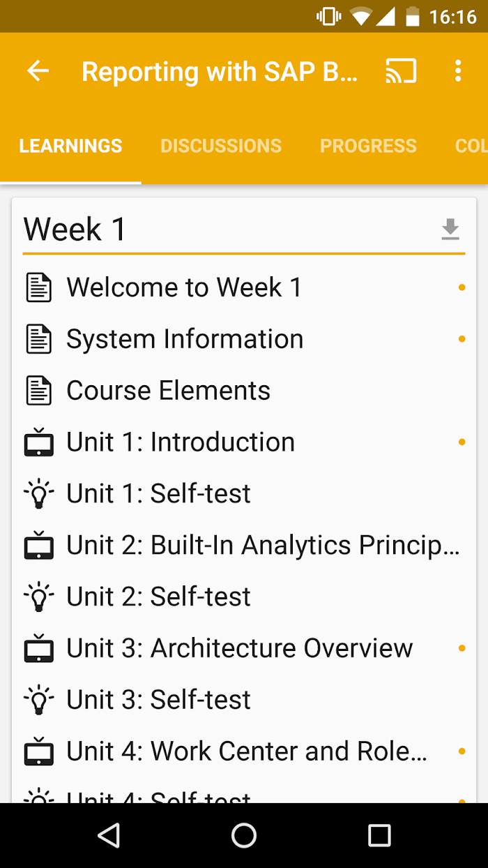Tap video icon beside Unit 3: Architecture Overview
This screenshot has width=488, height=868.
[39, 648]
